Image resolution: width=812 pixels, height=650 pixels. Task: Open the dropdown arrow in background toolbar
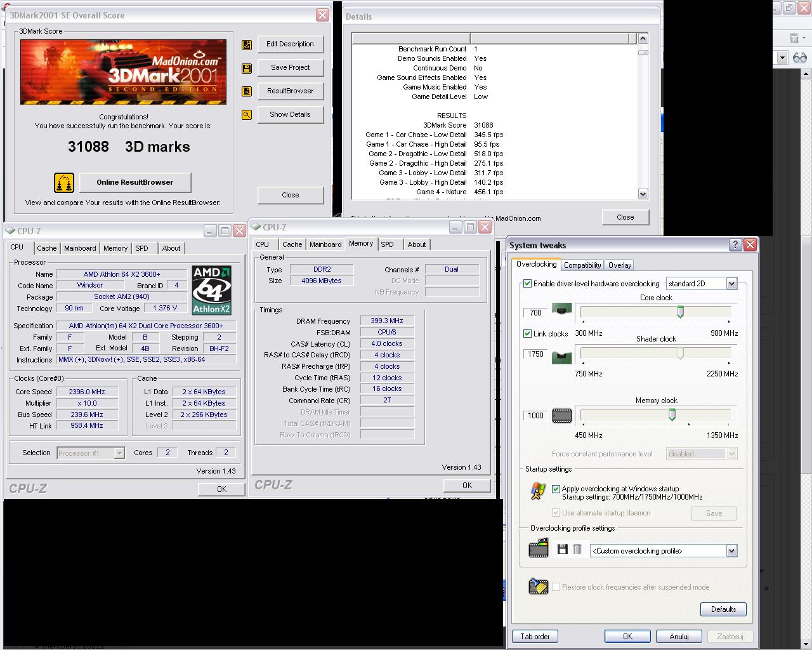[x=782, y=58]
